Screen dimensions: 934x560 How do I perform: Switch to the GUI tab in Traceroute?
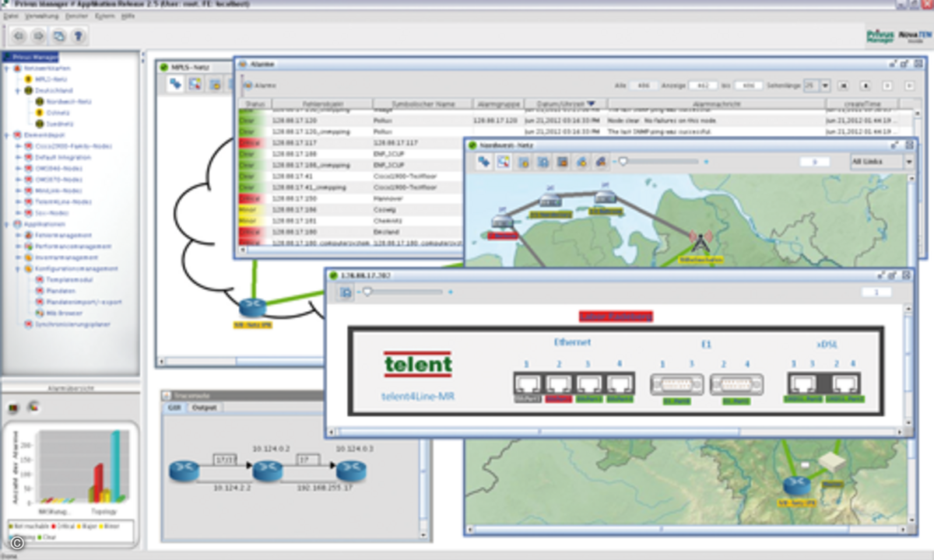[x=174, y=408]
